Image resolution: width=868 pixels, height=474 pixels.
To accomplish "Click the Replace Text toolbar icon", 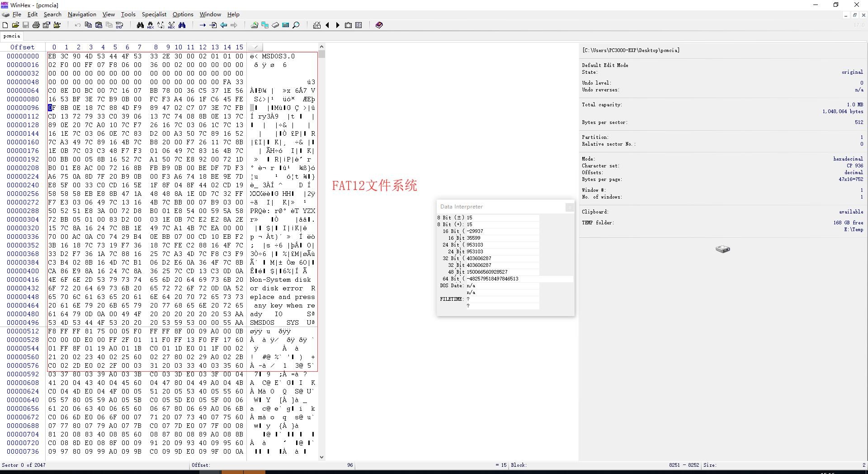I will pyautogui.click(x=161, y=25).
